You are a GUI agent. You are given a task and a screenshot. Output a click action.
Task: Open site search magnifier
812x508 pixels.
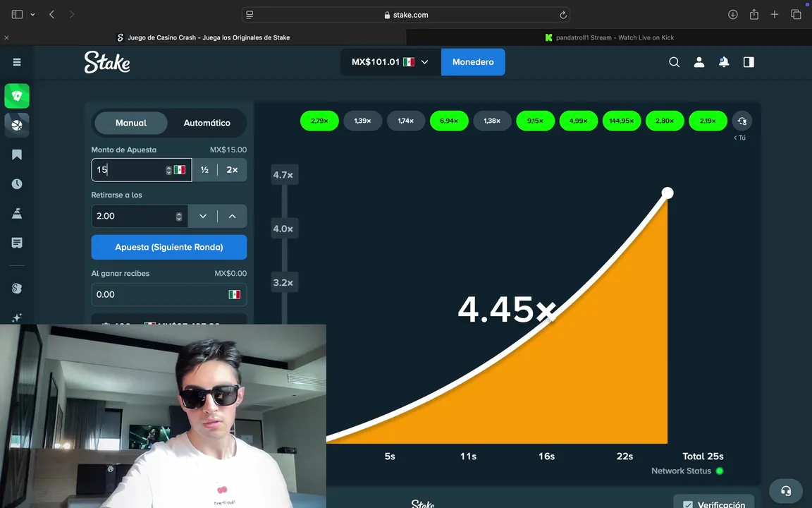coord(674,62)
